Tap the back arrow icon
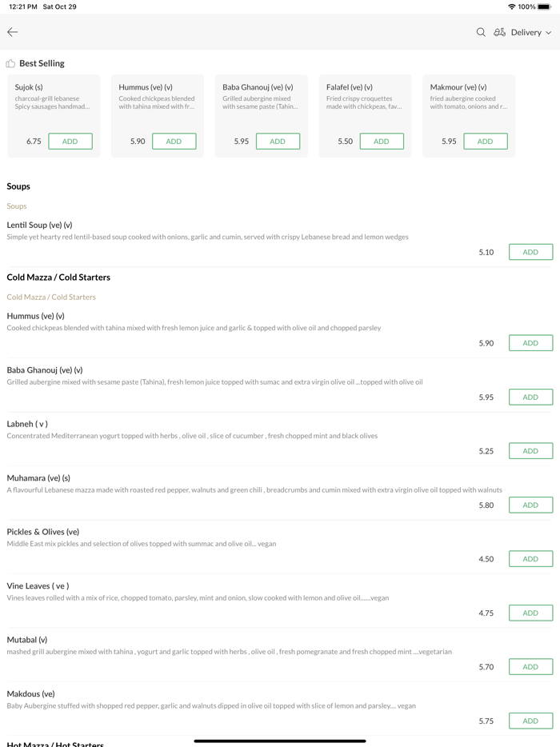This screenshot has height=747, width=560. click(x=13, y=32)
